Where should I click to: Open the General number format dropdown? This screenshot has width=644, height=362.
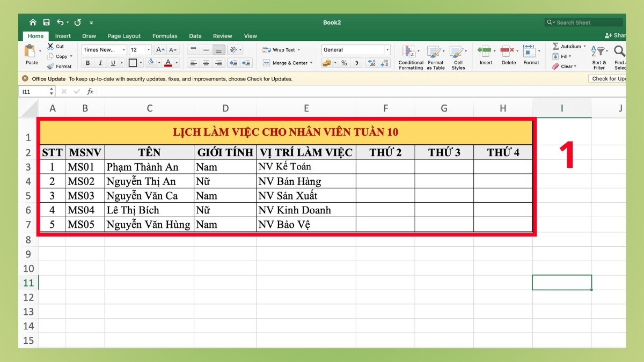pos(386,49)
